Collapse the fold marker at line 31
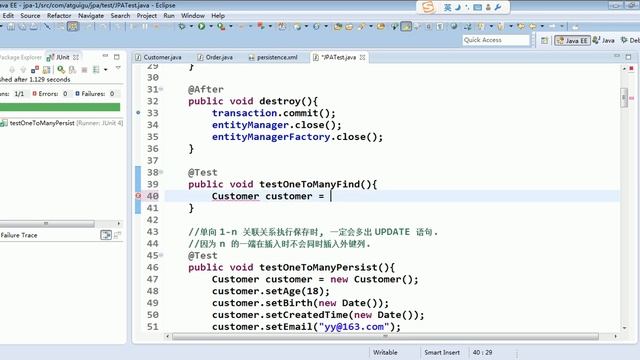This screenshot has height=360, width=640. point(161,89)
